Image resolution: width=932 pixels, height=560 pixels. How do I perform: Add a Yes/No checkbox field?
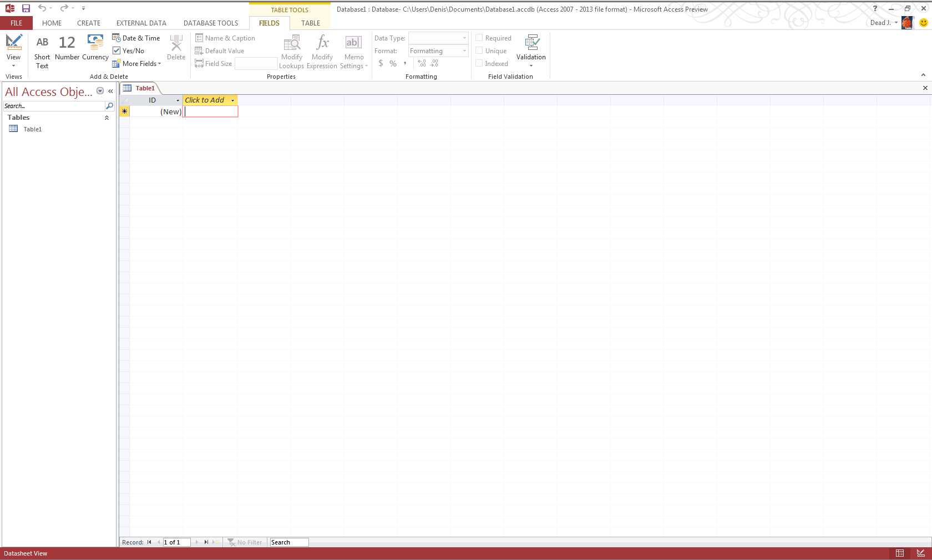click(x=129, y=51)
